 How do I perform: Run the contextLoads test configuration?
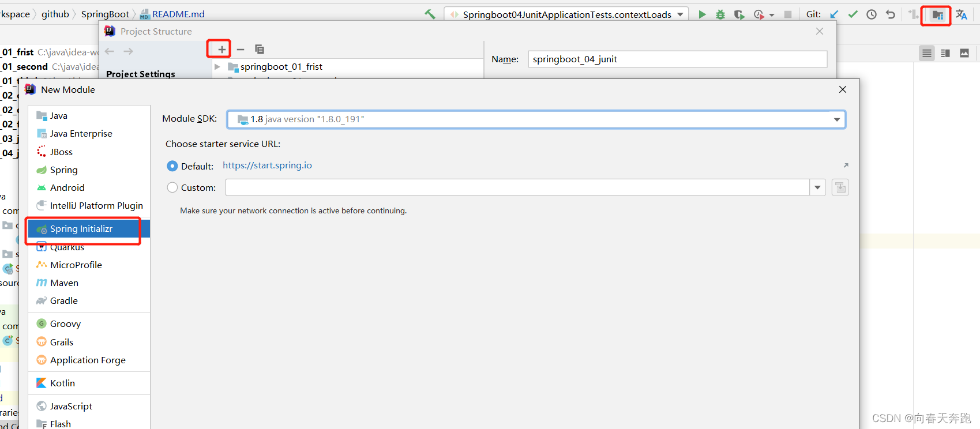click(x=702, y=14)
